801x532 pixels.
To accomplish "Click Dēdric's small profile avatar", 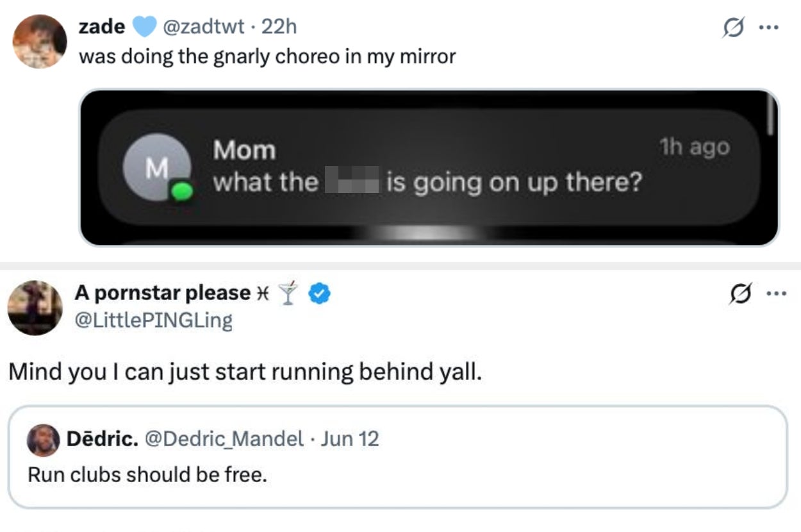I will [44, 440].
